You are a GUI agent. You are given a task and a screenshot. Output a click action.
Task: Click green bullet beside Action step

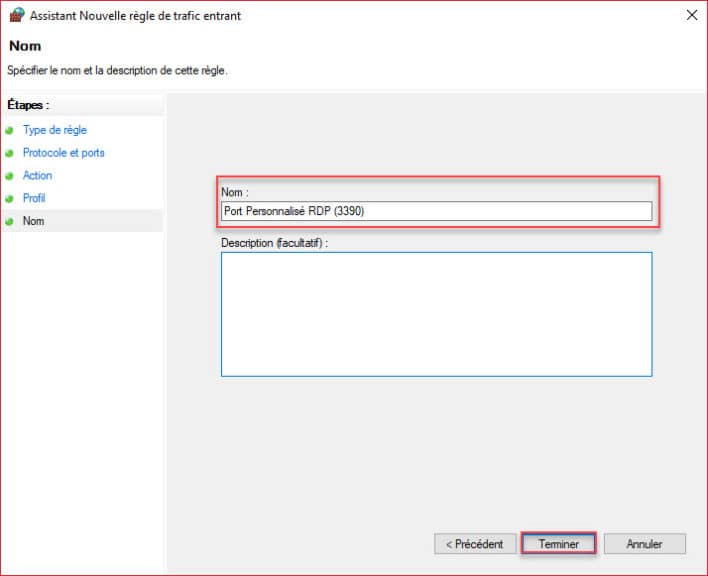click(x=9, y=176)
